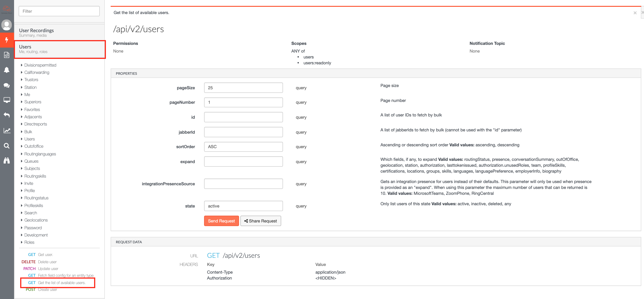Image resolution: width=644 pixels, height=299 pixels.
Task: Expand the Geolocations tree node
Action: pyautogui.click(x=36, y=220)
